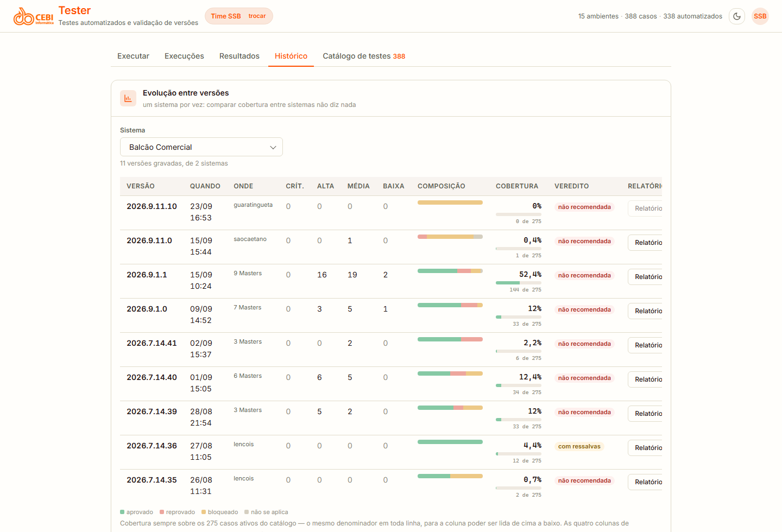The height and width of the screenshot is (532, 782).
Task: Open Relatório for version 2026.7.14.36
Action: tap(645, 448)
